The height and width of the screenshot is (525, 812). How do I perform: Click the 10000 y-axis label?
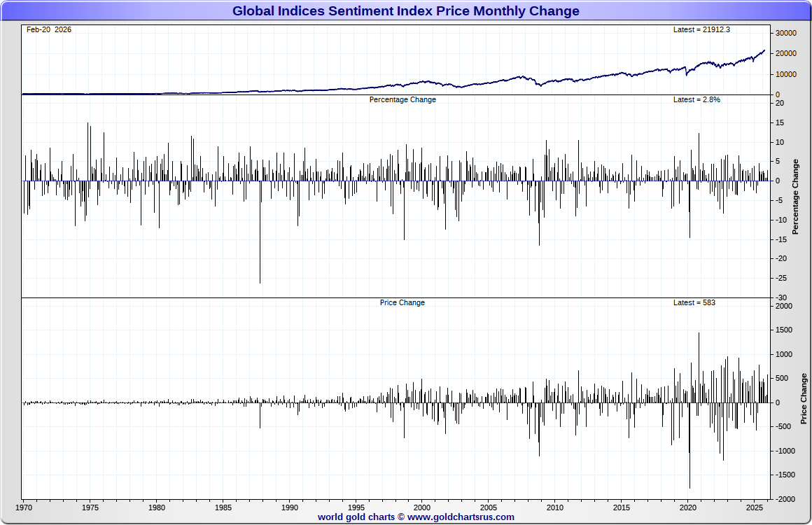coord(785,75)
